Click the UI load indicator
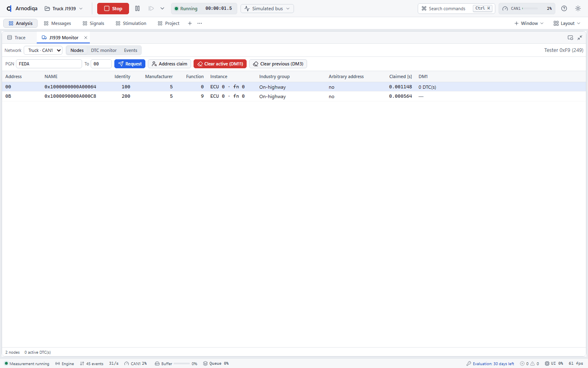This screenshot has width=588, height=368. pos(554,364)
